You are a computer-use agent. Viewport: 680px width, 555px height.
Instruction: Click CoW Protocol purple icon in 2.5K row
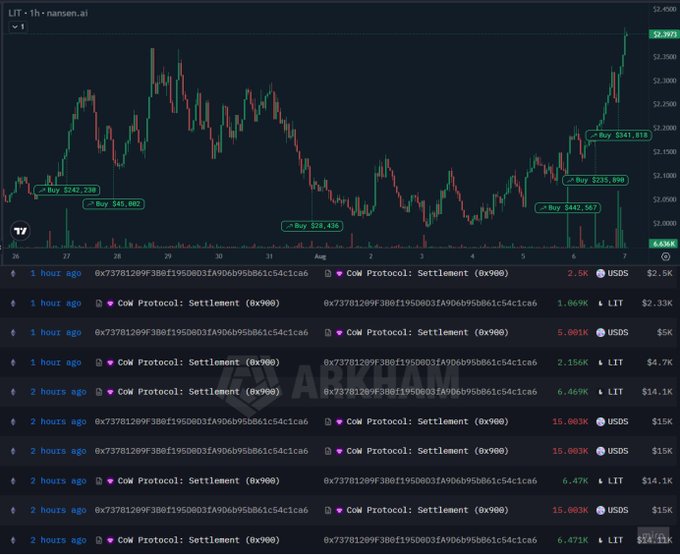(x=339, y=274)
